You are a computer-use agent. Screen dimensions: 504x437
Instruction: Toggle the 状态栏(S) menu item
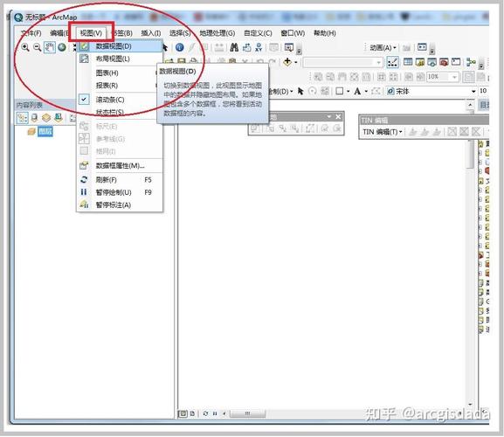point(119,112)
